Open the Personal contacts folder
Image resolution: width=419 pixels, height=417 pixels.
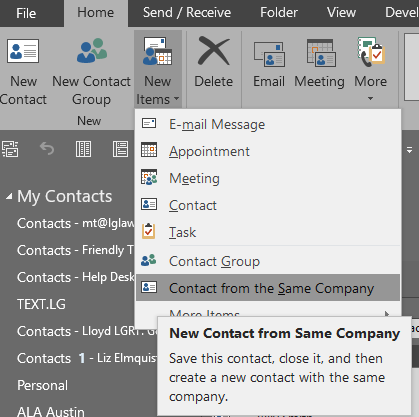tap(42, 385)
